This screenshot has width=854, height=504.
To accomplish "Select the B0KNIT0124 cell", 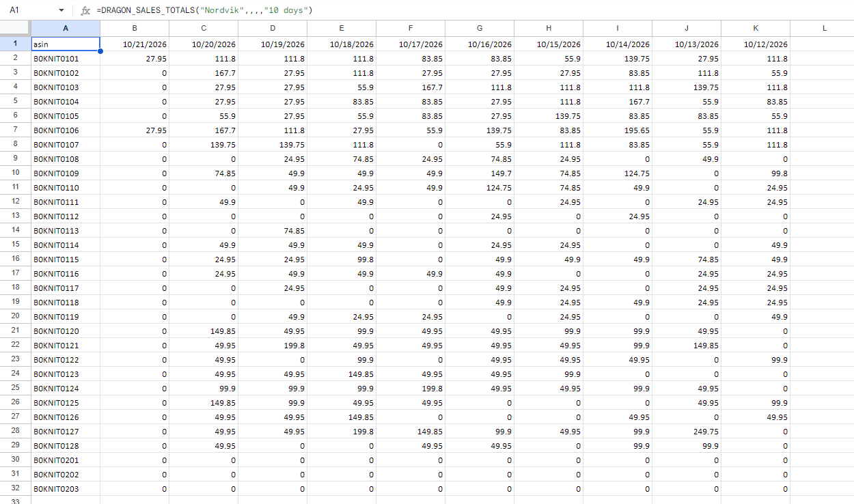I will (x=66, y=388).
